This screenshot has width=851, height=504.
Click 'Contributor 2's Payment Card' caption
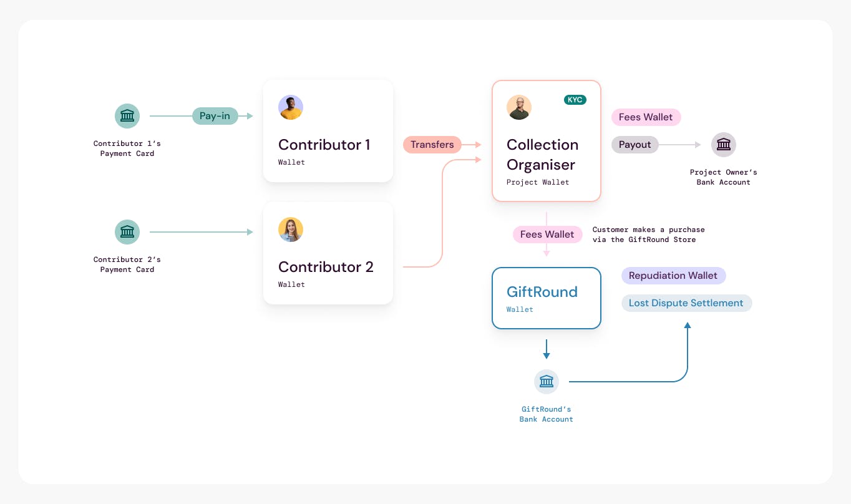tap(127, 264)
